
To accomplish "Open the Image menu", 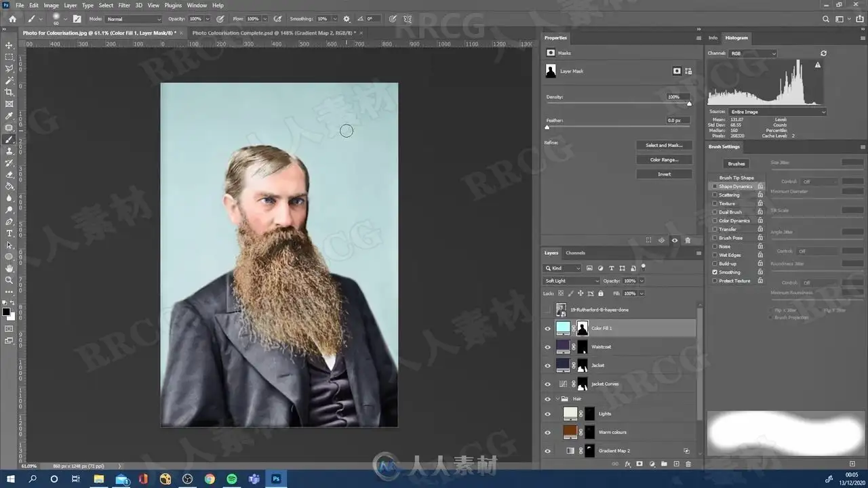I will click(x=51, y=5).
